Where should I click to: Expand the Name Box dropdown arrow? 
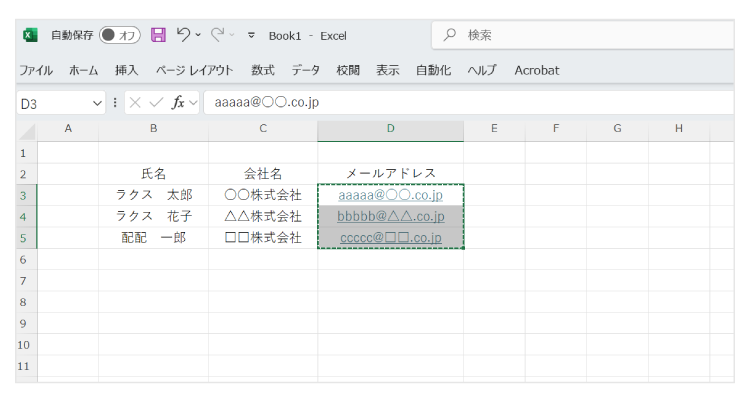click(97, 103)
